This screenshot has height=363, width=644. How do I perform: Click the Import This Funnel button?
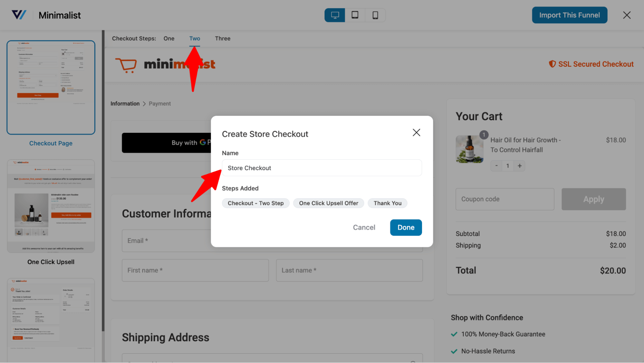point(569,15)
